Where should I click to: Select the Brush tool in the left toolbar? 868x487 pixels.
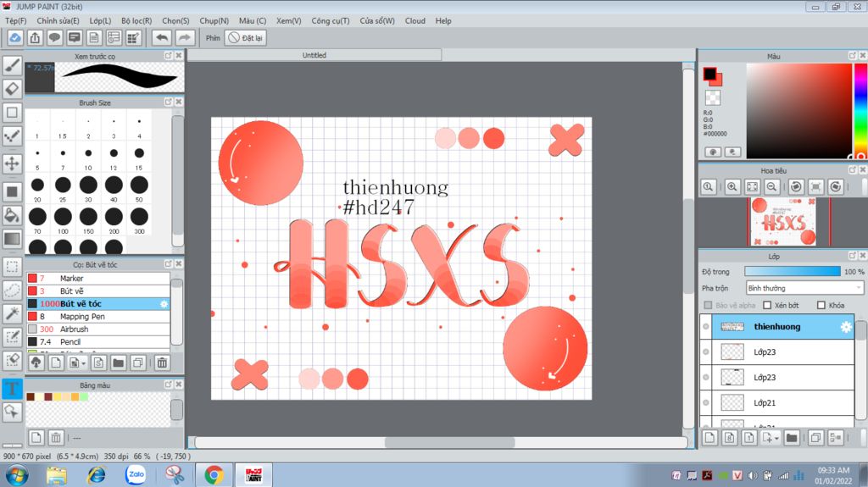click(12, 65)
